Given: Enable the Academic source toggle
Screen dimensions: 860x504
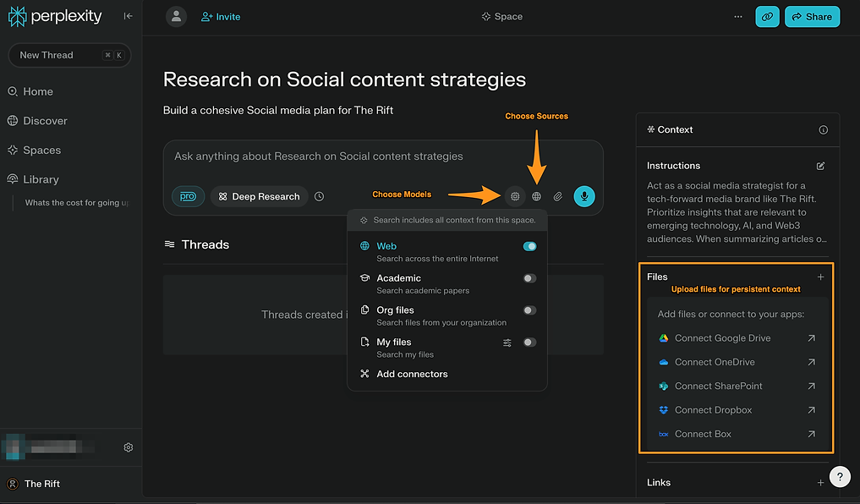Looking at the screenshot, I should 529,278.
